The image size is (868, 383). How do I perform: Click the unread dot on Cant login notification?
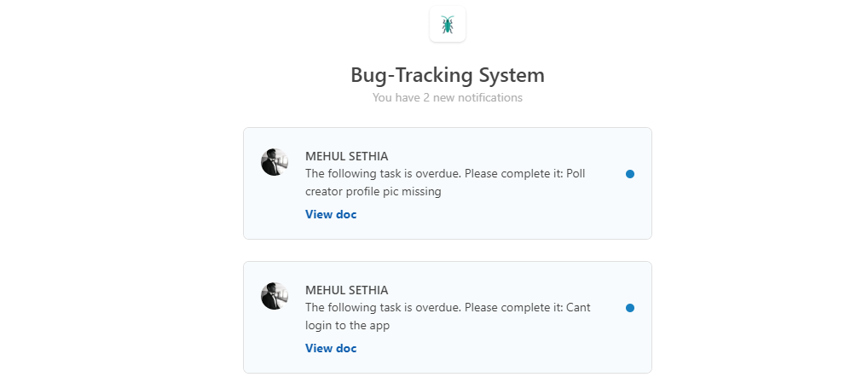[x=629, y=308]
